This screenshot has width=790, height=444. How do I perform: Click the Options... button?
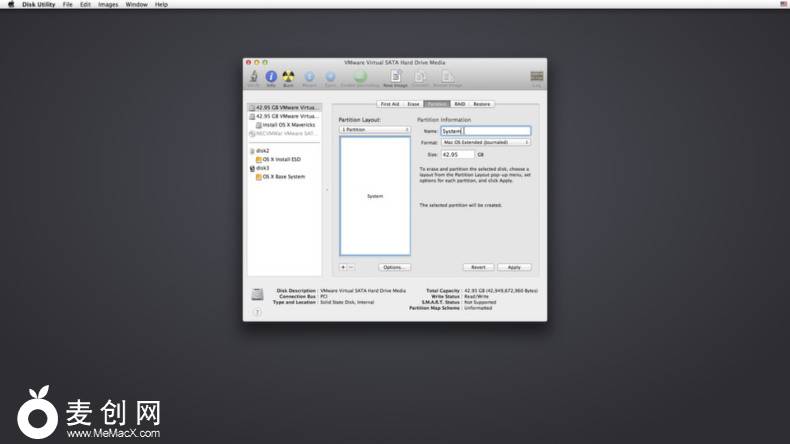coord(394,267)
